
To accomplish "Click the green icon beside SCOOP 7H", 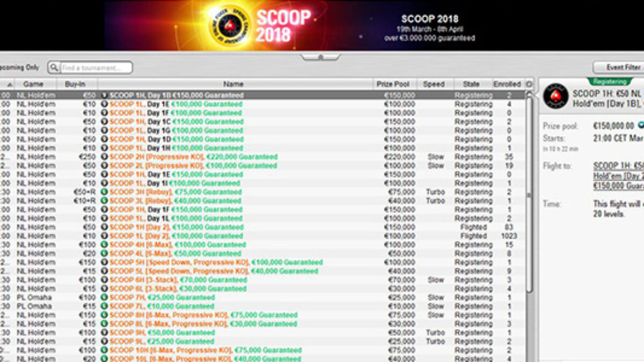I will (x=104, y=298).
